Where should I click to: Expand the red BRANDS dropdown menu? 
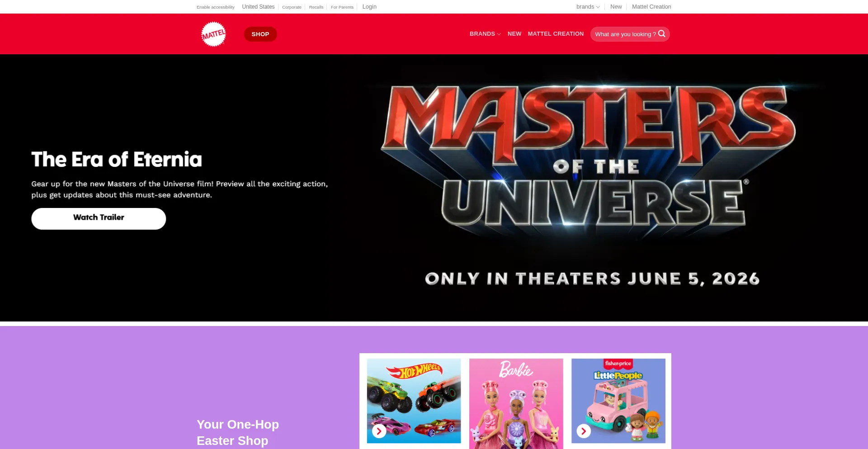tap(485, 34)
